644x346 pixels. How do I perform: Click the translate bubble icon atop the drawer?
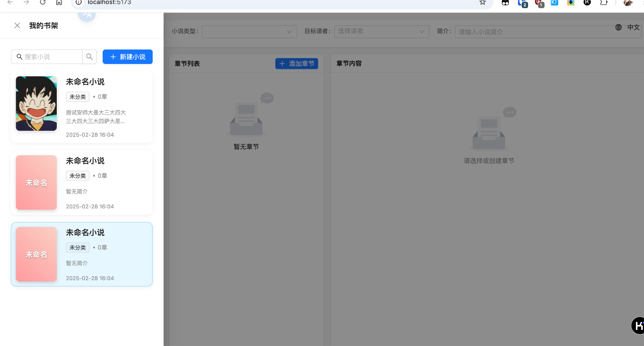point(87,15)
